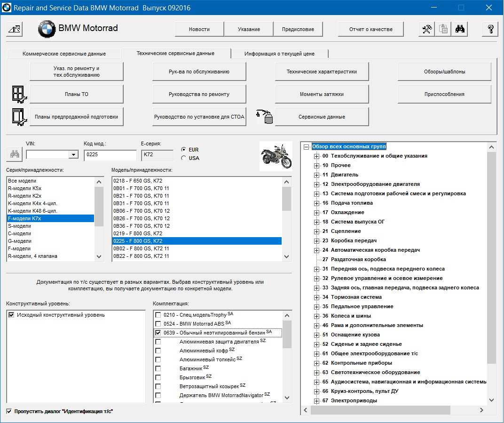The image size is (504, 423).
Task: Open Обзоры/шаблоны button
Action: point(444,72)
